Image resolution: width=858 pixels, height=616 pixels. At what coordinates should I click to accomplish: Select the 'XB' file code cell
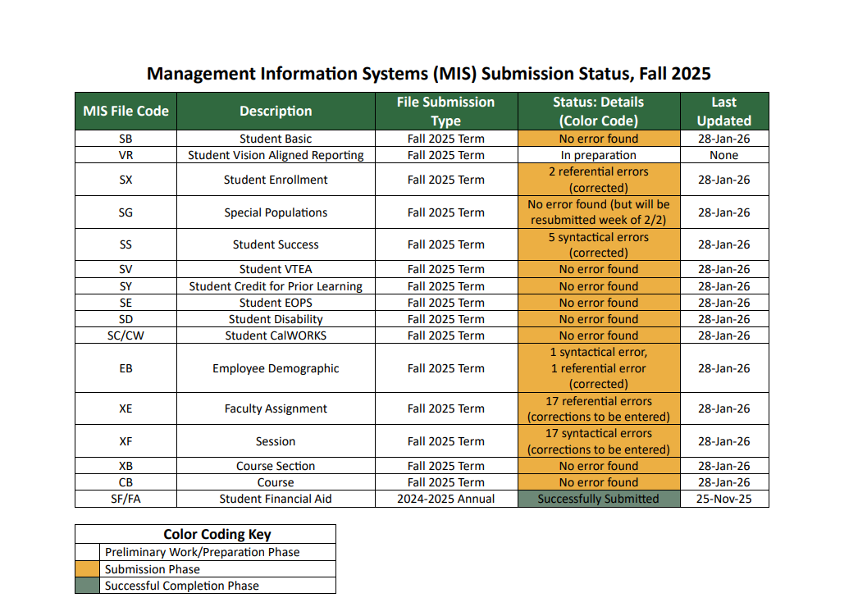126,466
